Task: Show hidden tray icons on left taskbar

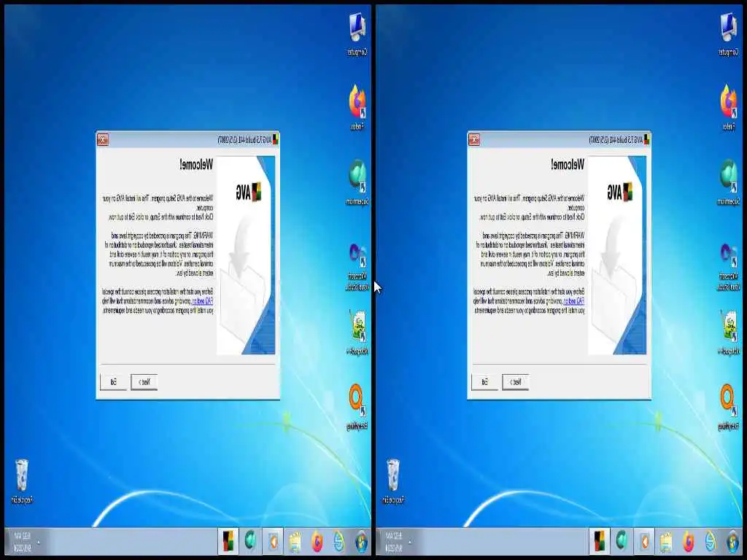Action: (39, 542)
